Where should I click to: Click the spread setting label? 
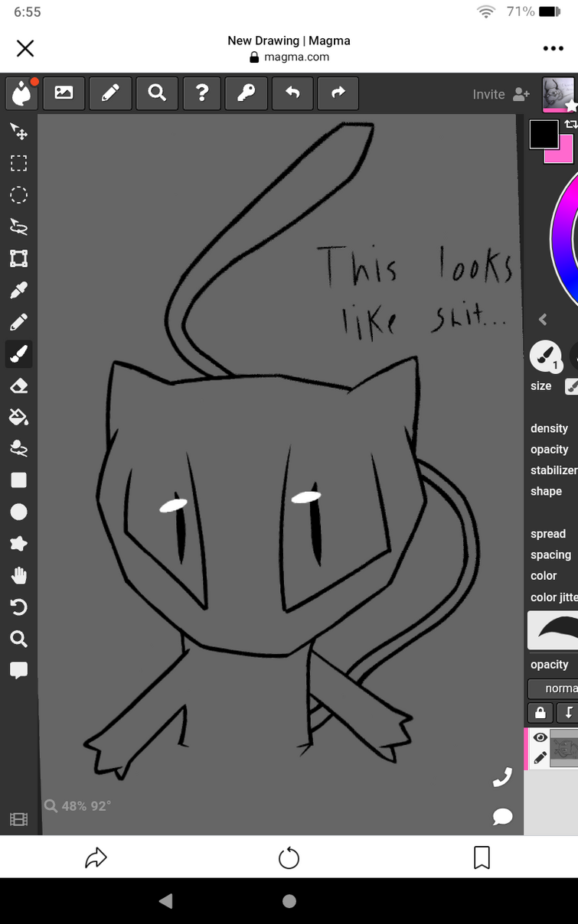(x=548, y=534)
